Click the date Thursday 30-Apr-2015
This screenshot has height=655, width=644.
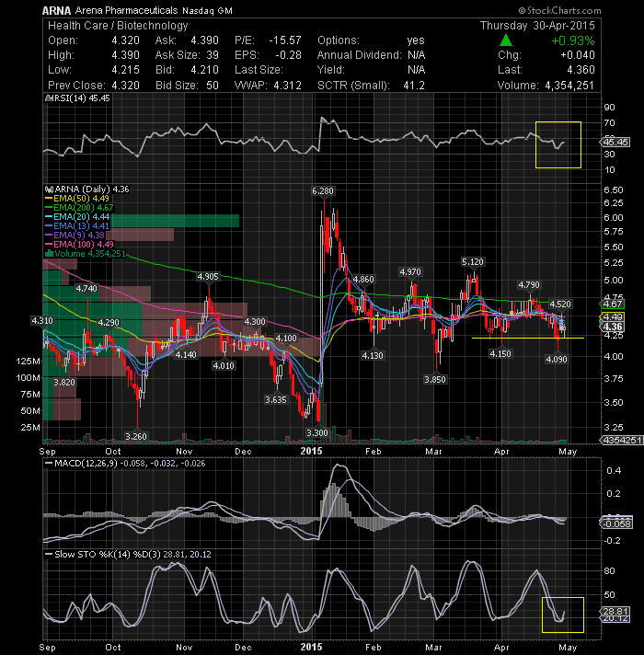point(537,26)
